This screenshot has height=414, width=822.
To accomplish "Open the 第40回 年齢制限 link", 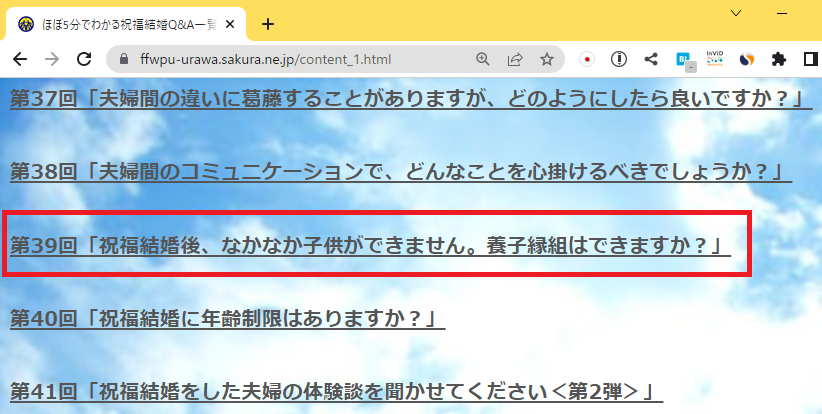I will pos(228,318).
